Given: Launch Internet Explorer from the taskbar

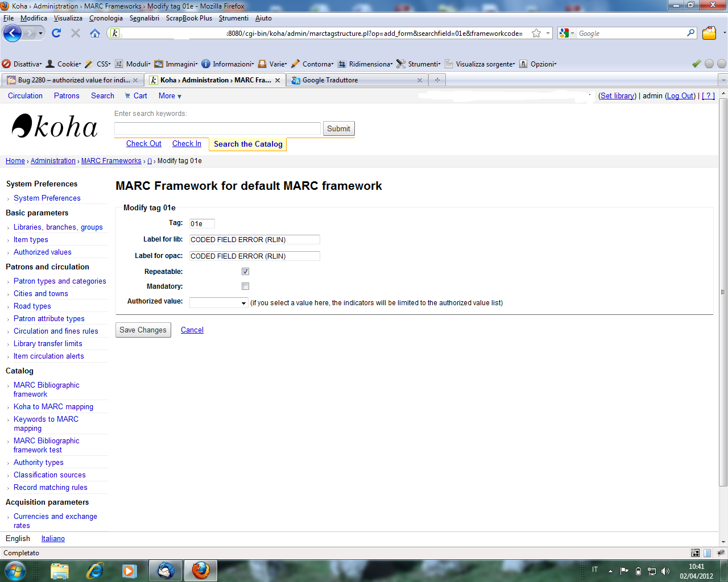Looking at the screenshot, I should [x=95, y=570].
